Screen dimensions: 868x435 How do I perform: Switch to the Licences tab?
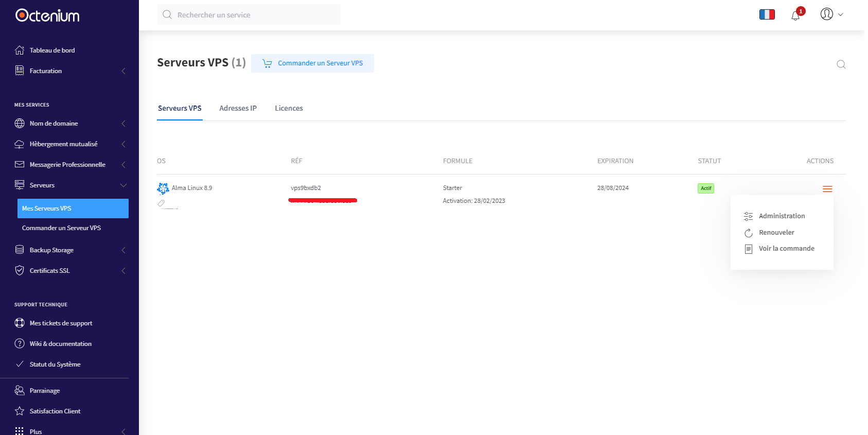[x=289, y=108]
